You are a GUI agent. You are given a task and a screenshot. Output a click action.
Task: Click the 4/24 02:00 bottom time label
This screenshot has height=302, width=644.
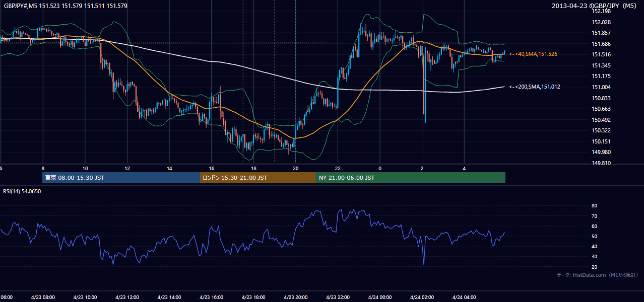[x=422, y=297]
